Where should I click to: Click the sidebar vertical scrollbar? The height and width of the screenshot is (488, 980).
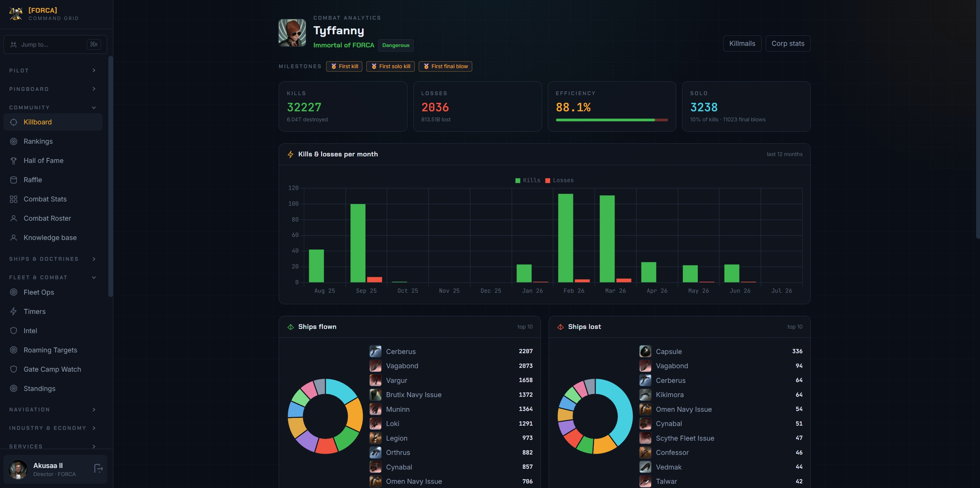tap(111, 176)
